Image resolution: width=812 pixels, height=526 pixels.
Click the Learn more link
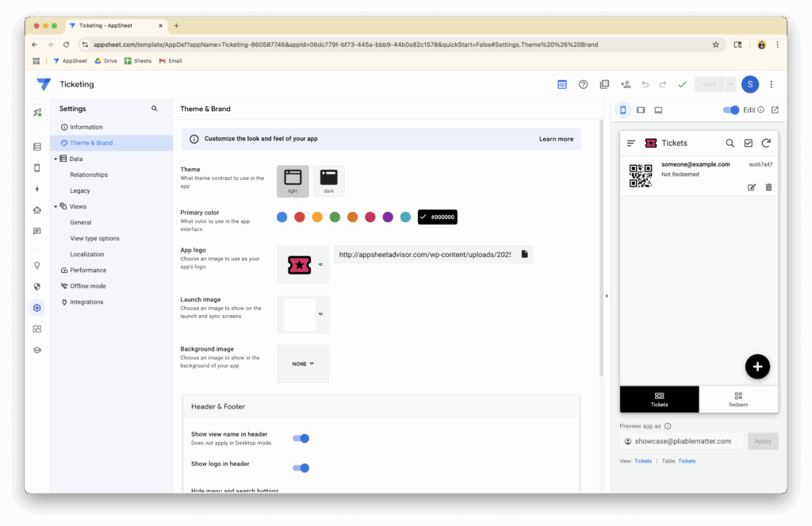click(x=556, y=139)
